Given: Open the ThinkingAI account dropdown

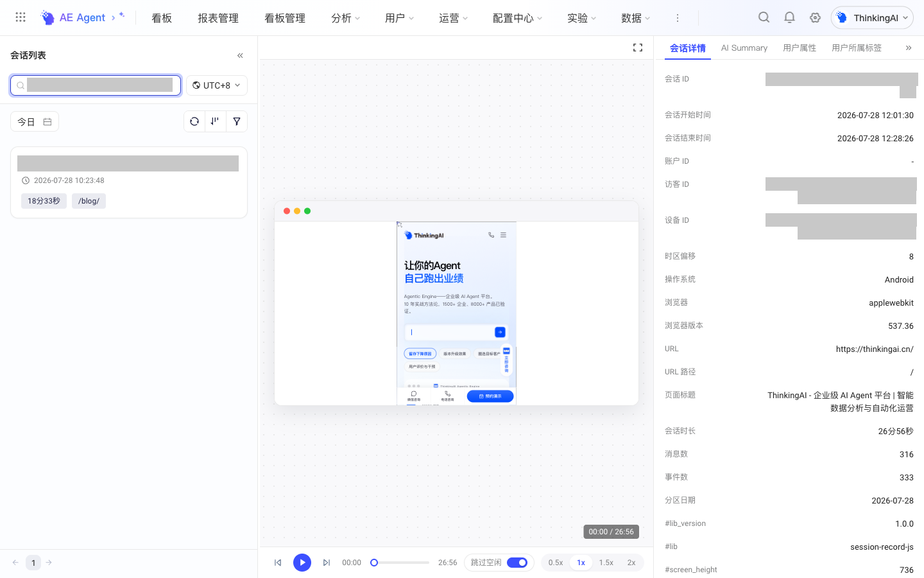Looking at the screenshot, I should coord(872,18).
